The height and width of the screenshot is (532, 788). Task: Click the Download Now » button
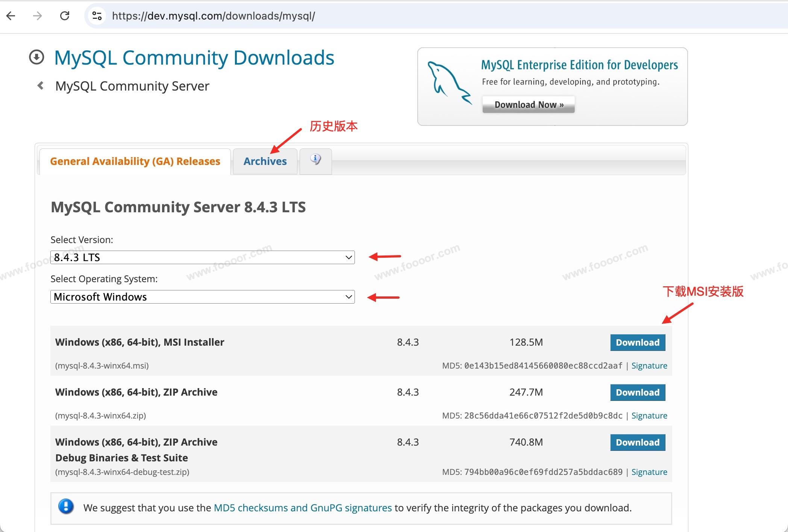[528, 104]
